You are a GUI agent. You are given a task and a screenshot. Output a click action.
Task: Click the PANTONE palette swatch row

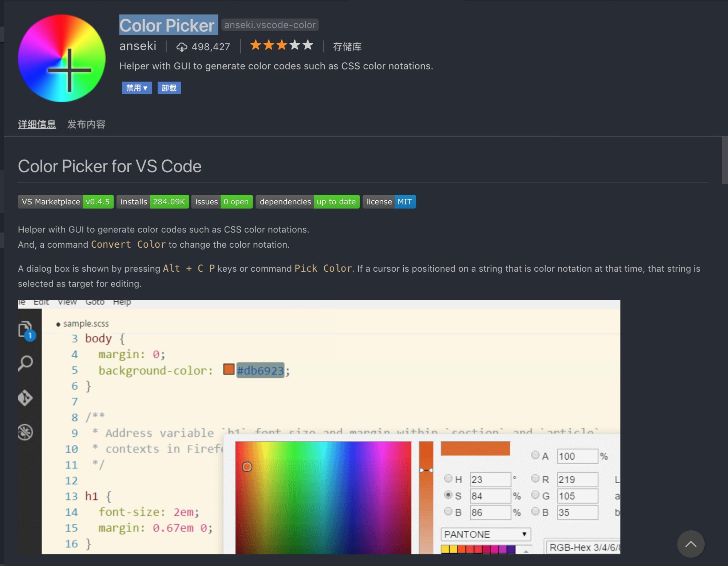tap(478, 549)
